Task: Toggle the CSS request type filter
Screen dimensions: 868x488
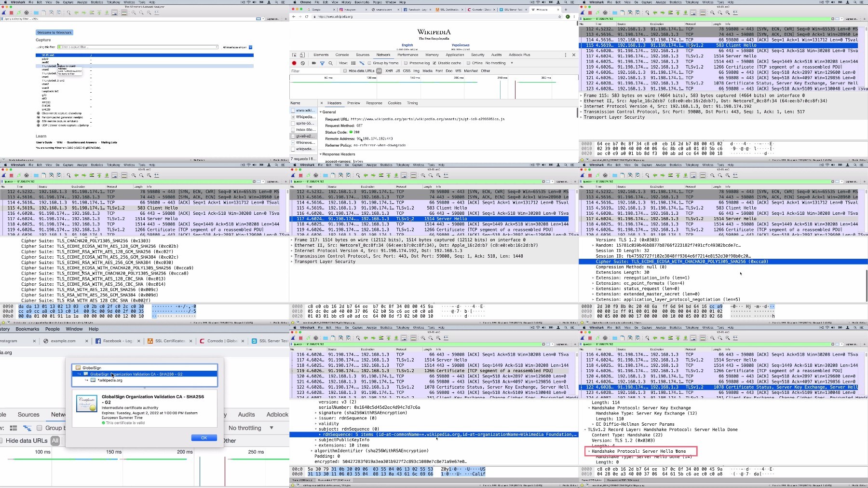Action: 407,71
